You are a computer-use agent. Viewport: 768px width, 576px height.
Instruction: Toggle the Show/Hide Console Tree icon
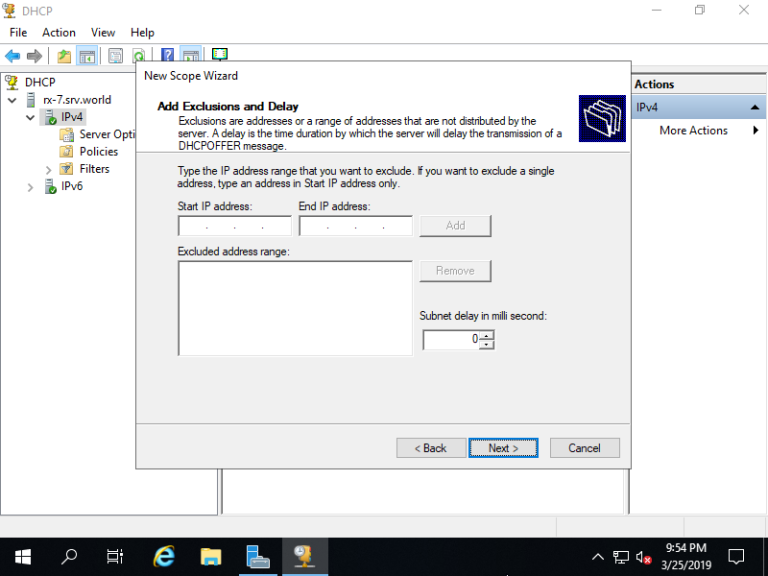click(87, 56)
